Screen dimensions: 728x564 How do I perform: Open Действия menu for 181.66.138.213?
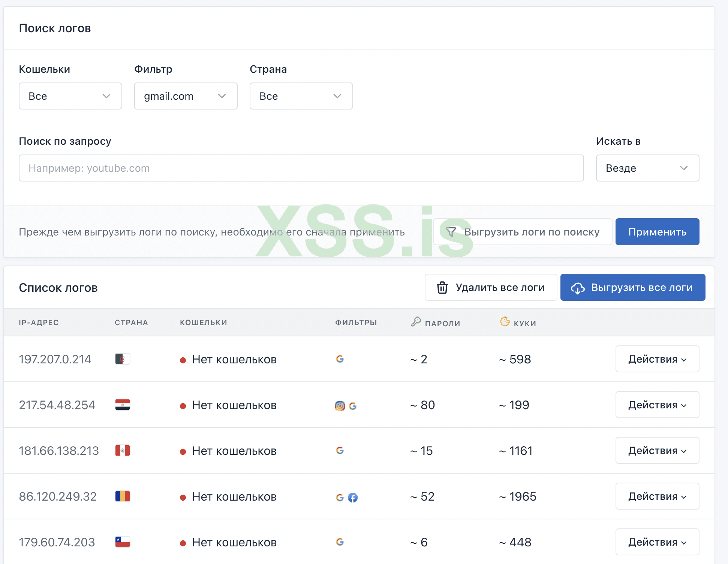click(657, 450)
